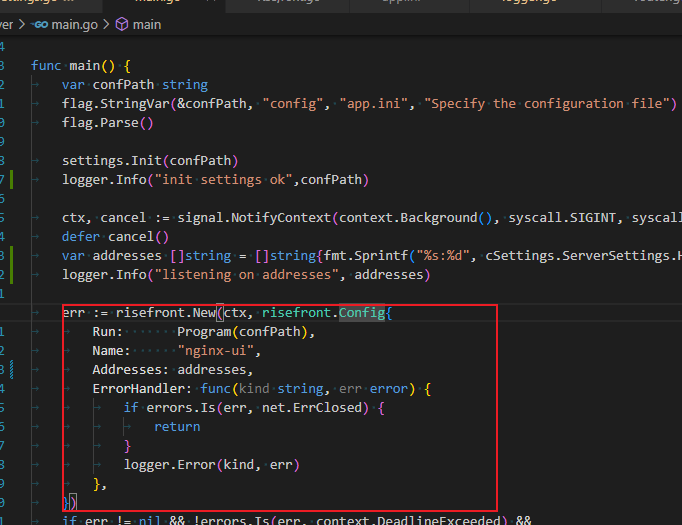Click the highlighted Config type name
682x525 pixels.
coord(362,313)
